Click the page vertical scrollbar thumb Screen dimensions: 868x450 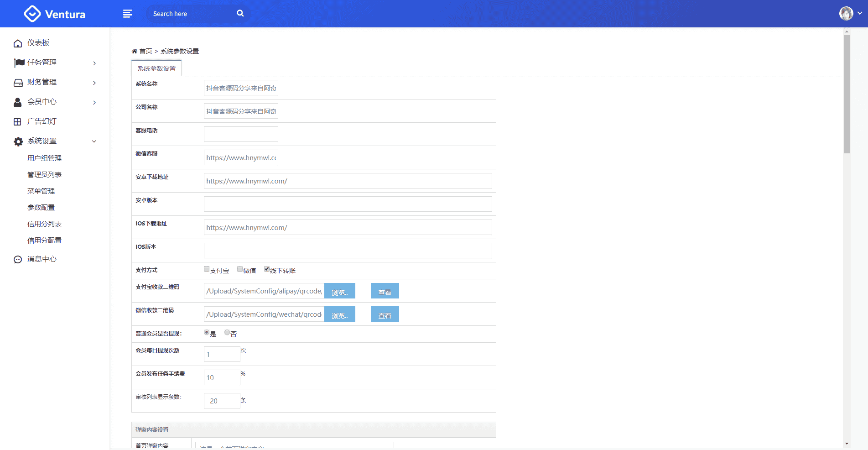pos(847,94)
